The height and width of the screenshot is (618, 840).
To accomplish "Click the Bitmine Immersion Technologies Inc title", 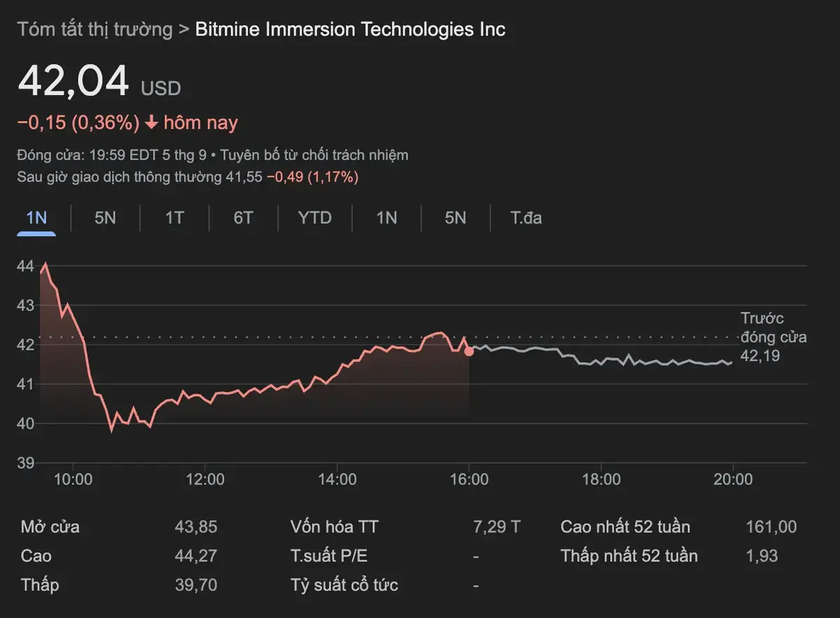I will click(349, 29).
